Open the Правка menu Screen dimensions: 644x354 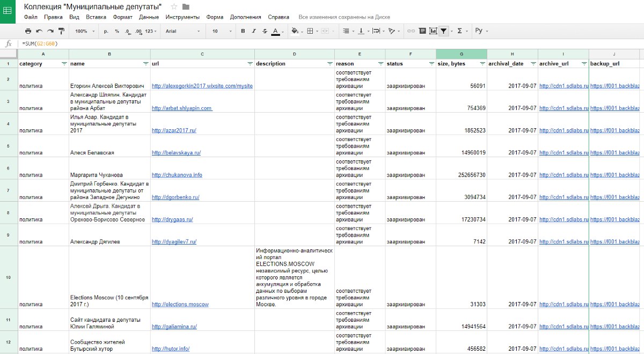53,17
